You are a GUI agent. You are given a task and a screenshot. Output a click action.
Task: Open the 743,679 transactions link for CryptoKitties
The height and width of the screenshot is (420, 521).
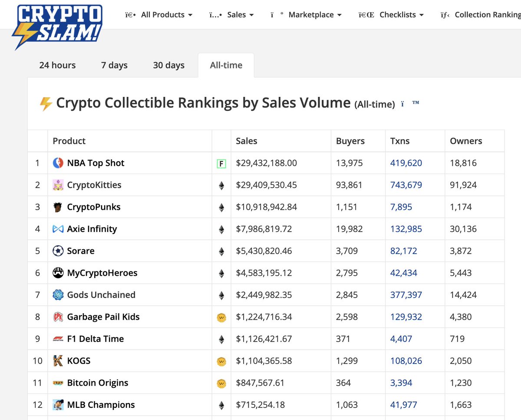(406, 185)
